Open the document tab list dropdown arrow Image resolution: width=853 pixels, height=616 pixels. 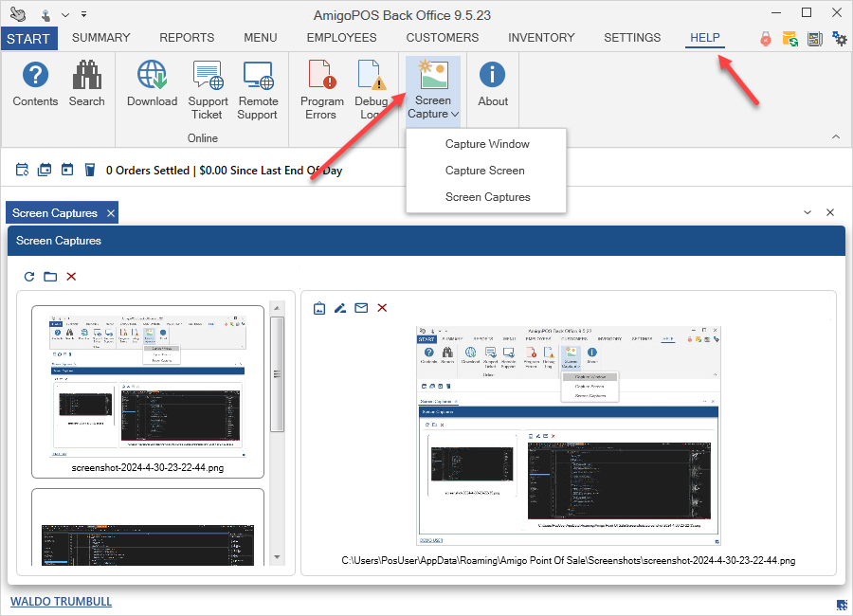click(808, 213)
